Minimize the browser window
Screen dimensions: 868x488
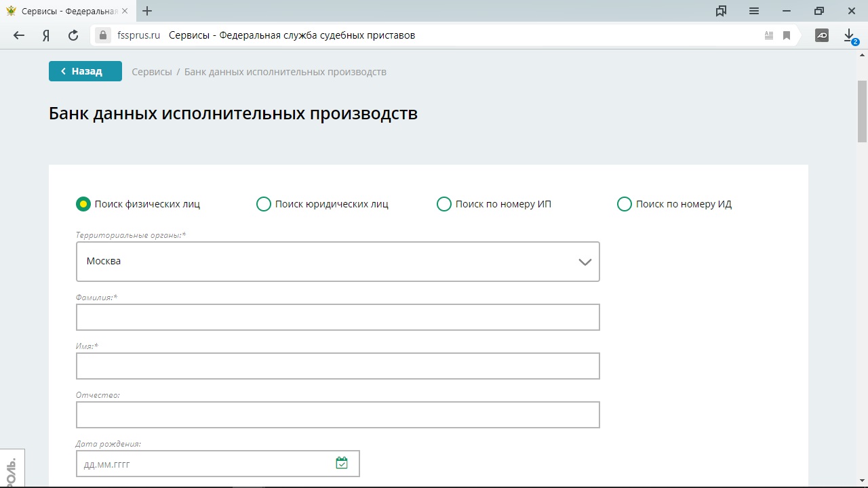pyautogui.click(x=787, y=11)
